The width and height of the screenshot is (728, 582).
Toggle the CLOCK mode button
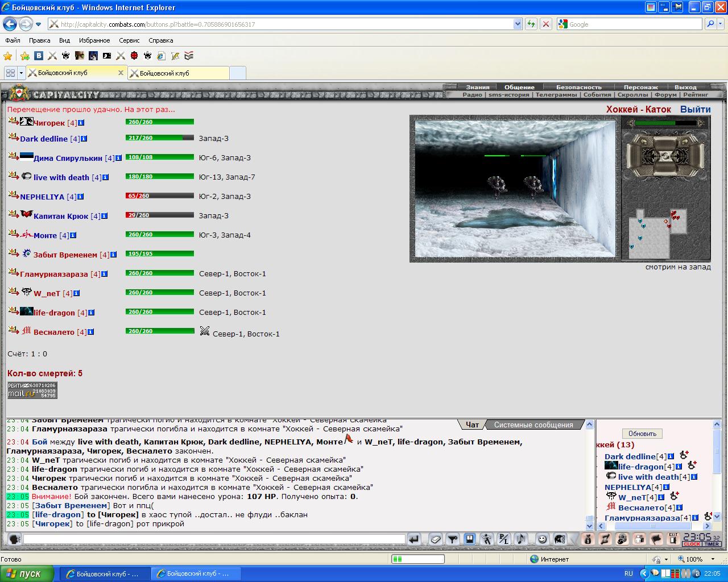click(692, 544)
